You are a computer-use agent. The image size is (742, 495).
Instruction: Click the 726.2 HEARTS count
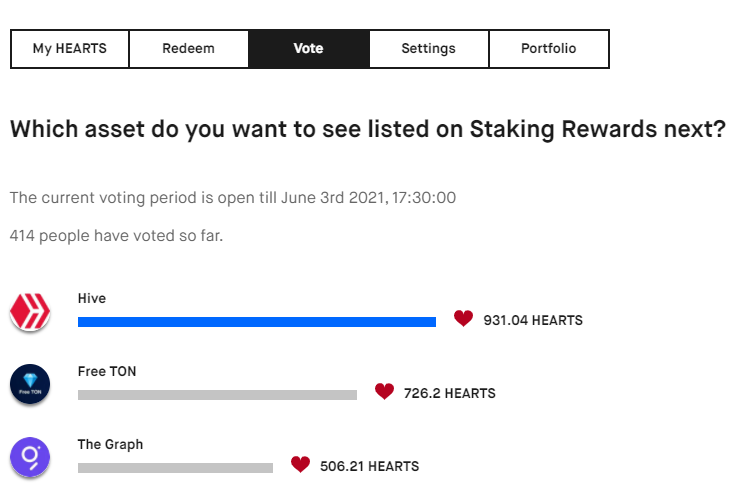coord(450,393)
